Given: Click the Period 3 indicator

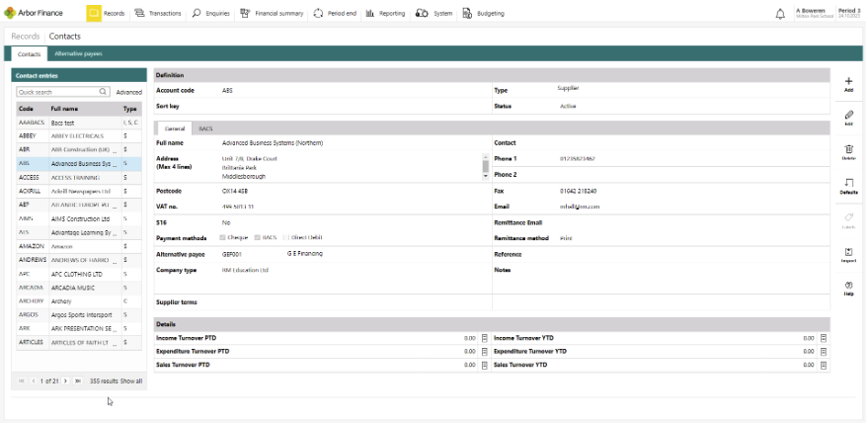Looking at the screenshot, I should point(850,13).
